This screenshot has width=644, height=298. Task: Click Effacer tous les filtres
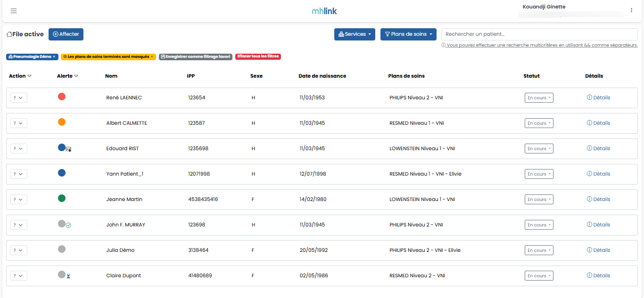click(x=258, y=56)
